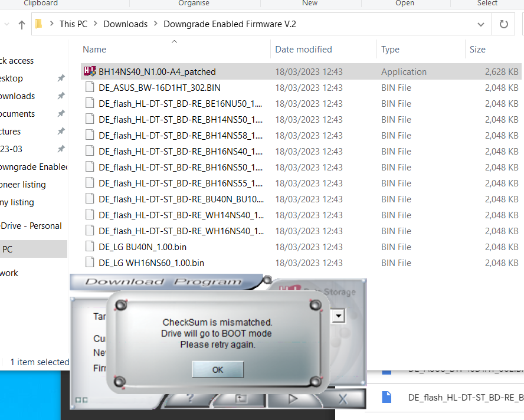The width and height of the screenshot is (524, 420).
Task: Click file icon of BU40N_BU10 firmware
Action: pyautogui.click(x=90, y=199)
